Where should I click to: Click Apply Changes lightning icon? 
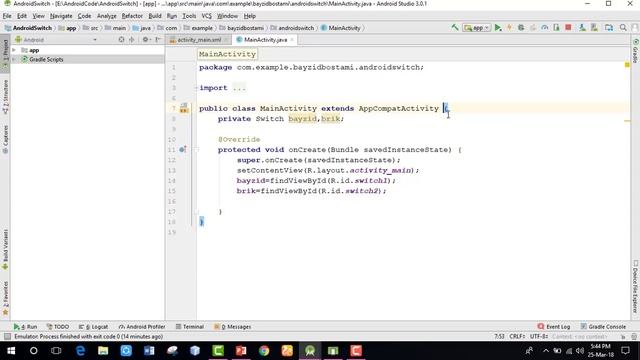point(509,28)
